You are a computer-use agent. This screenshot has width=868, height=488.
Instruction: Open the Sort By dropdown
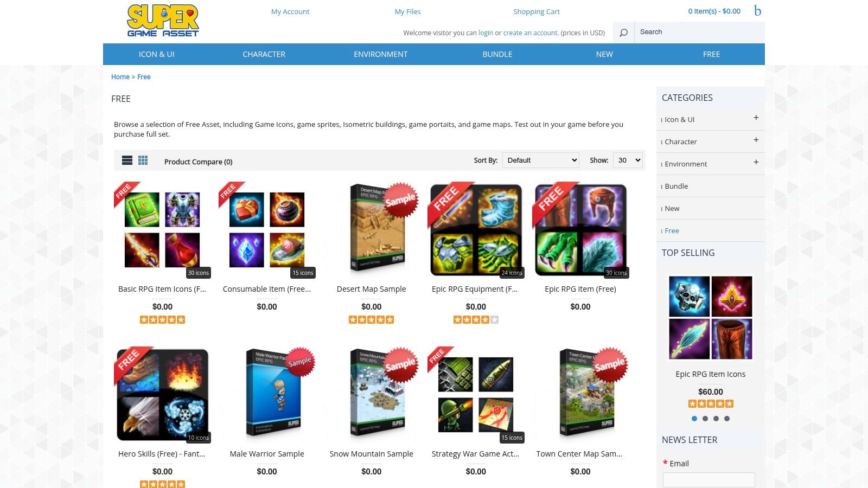point(541,160)
